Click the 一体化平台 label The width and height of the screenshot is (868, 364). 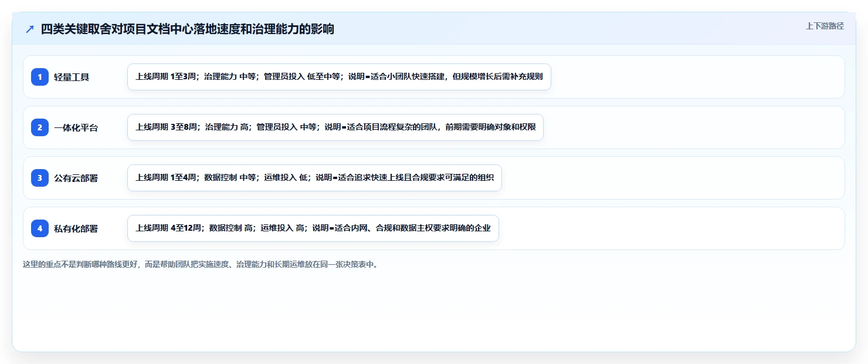(76, 127)
